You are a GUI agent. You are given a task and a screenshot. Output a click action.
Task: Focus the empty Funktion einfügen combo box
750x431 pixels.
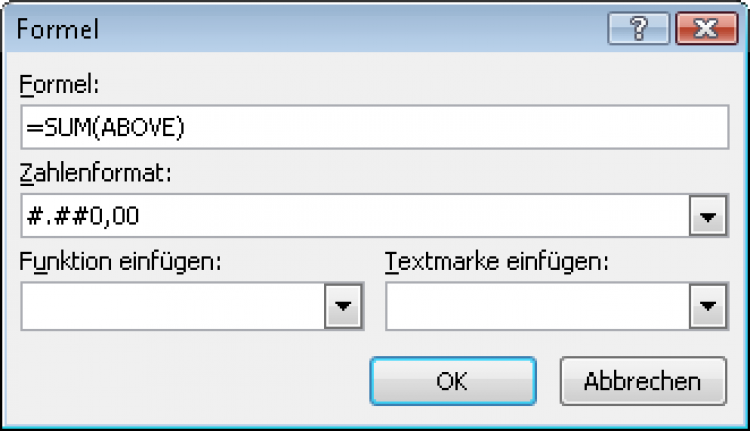(172, 307)
